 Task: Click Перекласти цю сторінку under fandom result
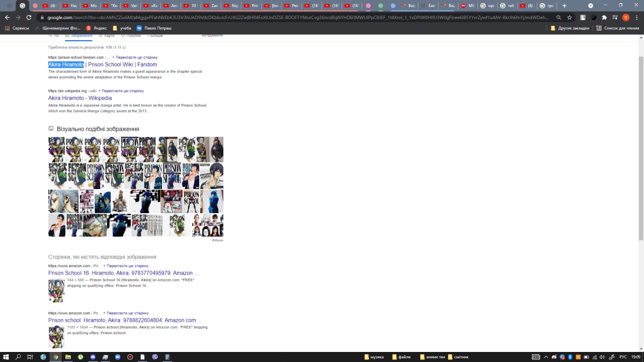[x=136, y=57]
